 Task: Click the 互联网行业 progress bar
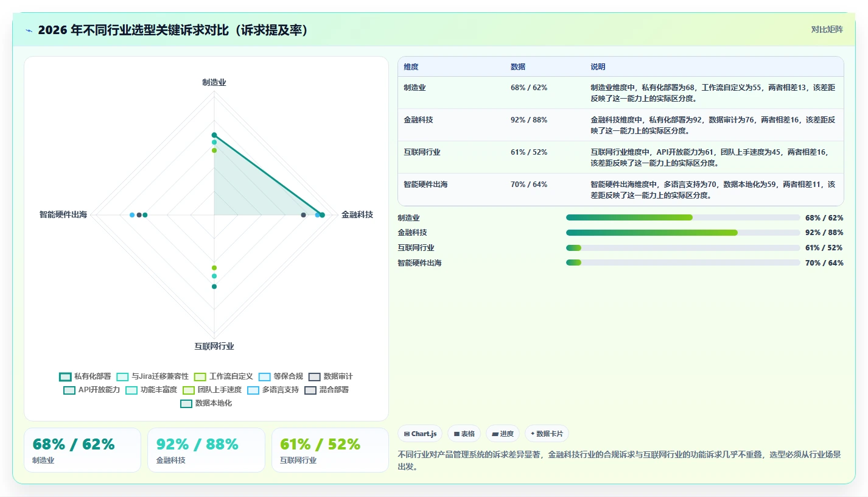click(x=683, y=247)
